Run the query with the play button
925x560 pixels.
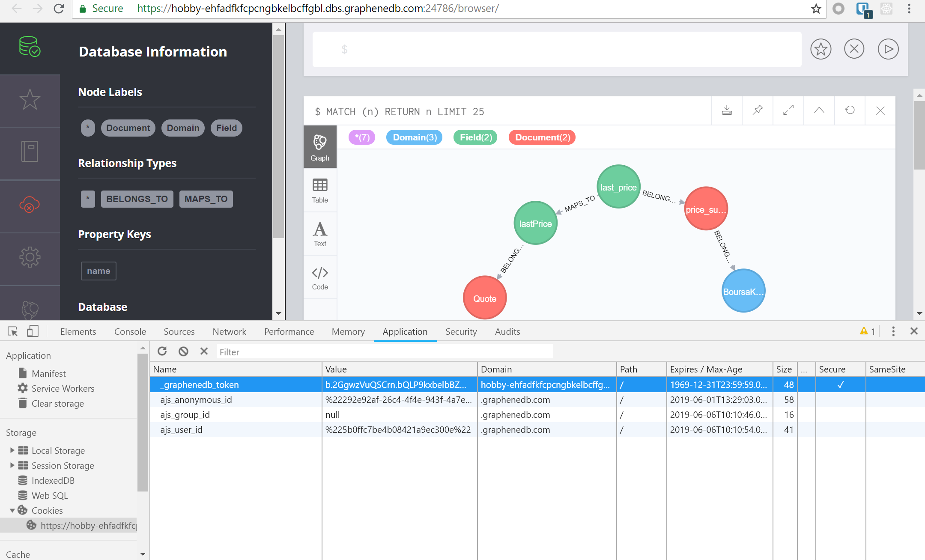click(887, 49)
